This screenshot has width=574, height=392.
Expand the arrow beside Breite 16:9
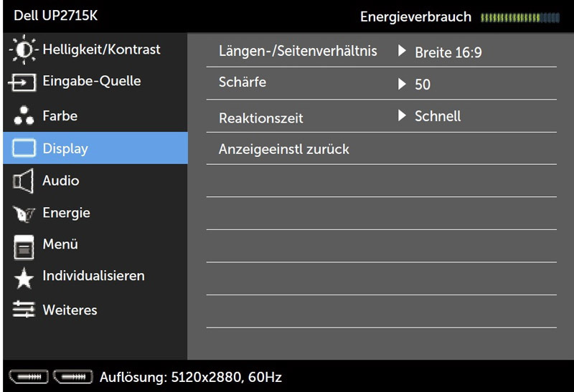coord(402,50)
